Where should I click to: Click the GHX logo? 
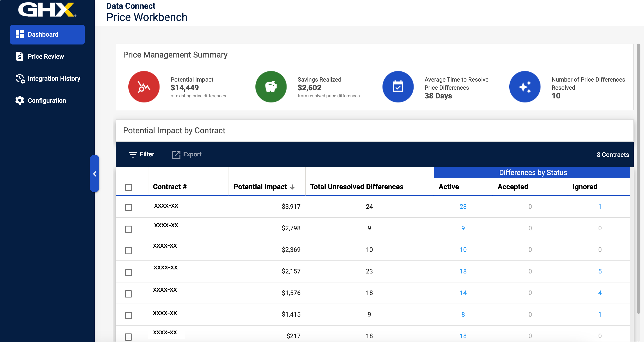[x=47, y=9]
